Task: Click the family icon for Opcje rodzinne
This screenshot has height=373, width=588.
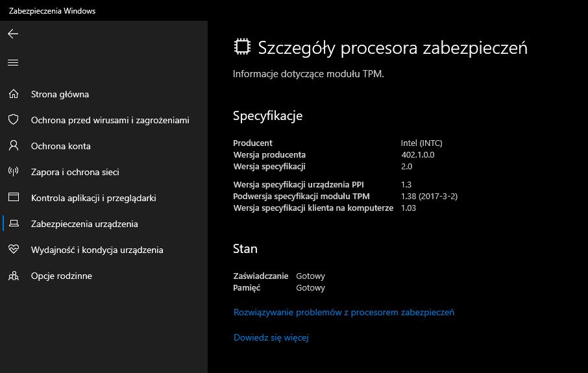Action: click(13, 276)
